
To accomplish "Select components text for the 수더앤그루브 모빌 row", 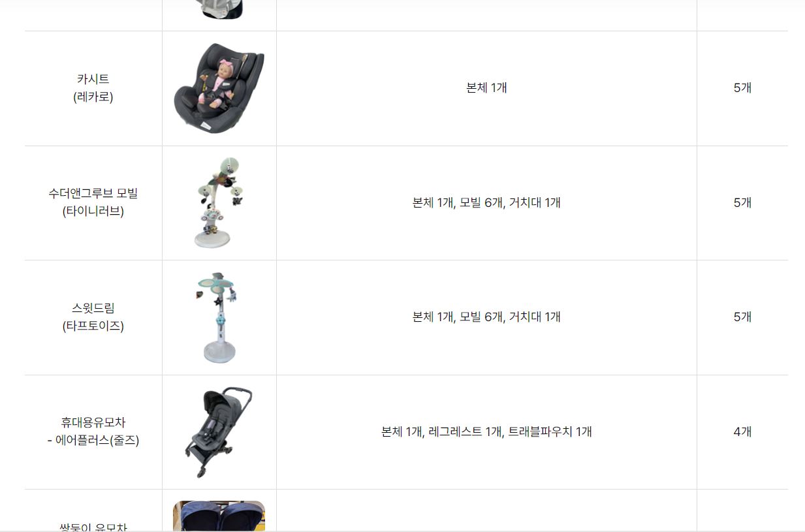I will point(486,202).
